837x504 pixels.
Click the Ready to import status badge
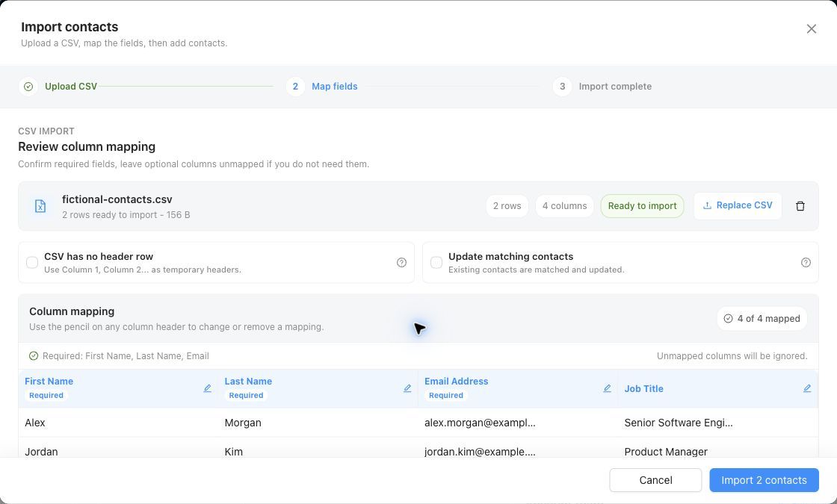click(x=642, y=206)
